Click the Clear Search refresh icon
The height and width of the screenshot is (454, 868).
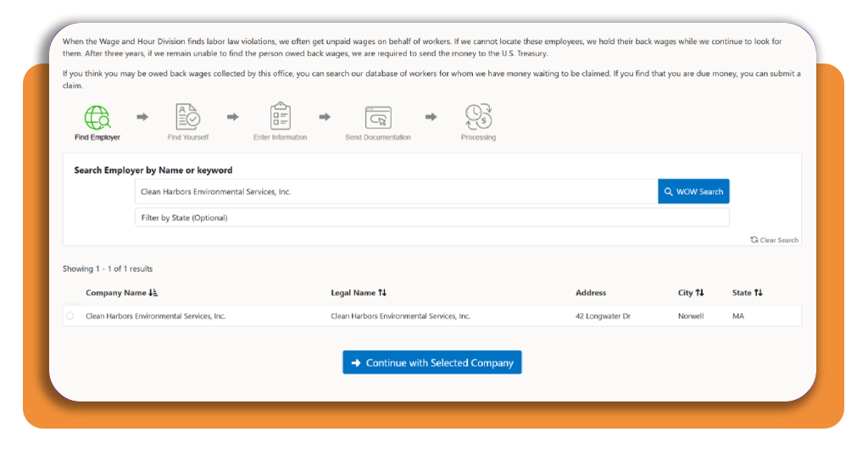(x=754, y=240)
